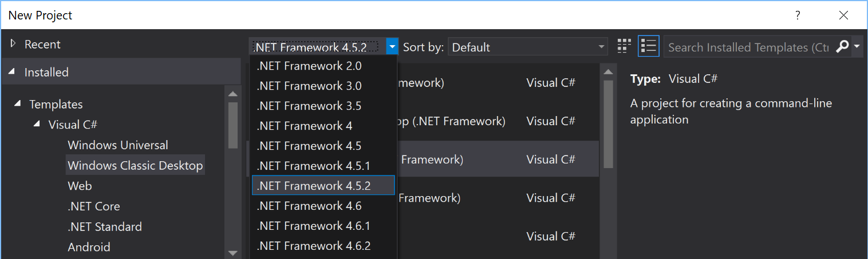Switch to medium icons list view
Viewport: 868px width, 259px height.
click(649, 46)
